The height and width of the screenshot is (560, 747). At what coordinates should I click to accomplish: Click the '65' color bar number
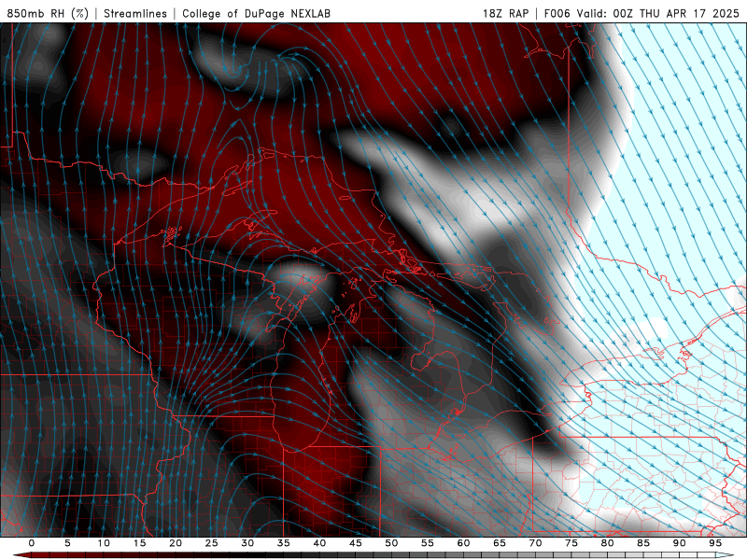(500, 543)
